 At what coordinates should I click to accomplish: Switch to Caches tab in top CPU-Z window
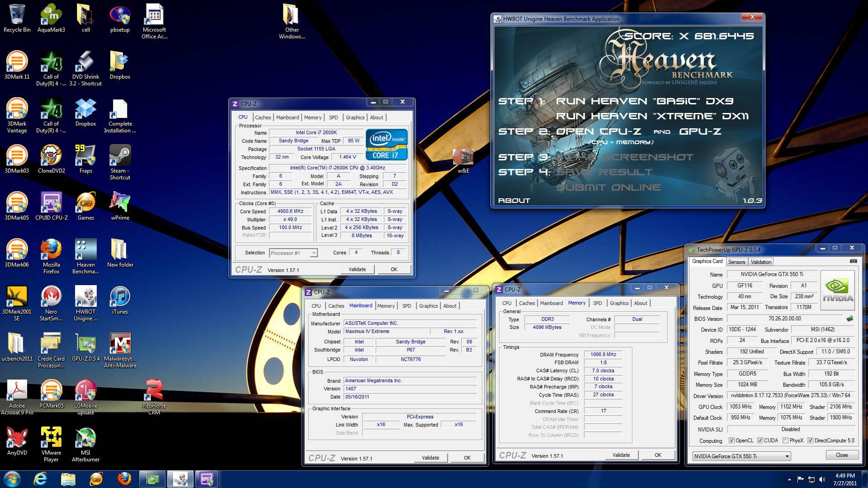pyautogui.click(x=263, y=117)
